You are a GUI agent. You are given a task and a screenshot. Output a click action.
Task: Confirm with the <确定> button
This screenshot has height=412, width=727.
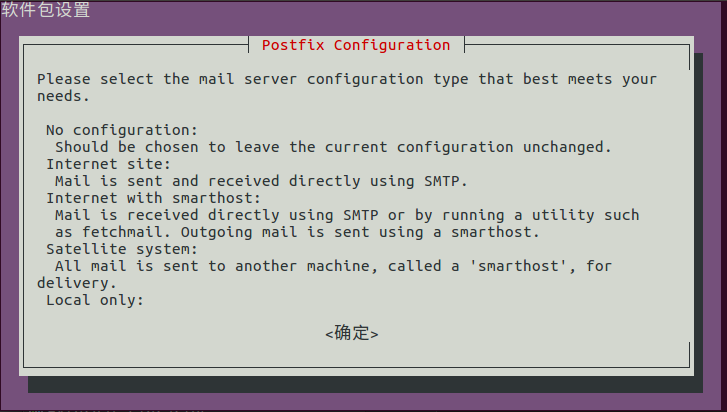click(352, 333)
